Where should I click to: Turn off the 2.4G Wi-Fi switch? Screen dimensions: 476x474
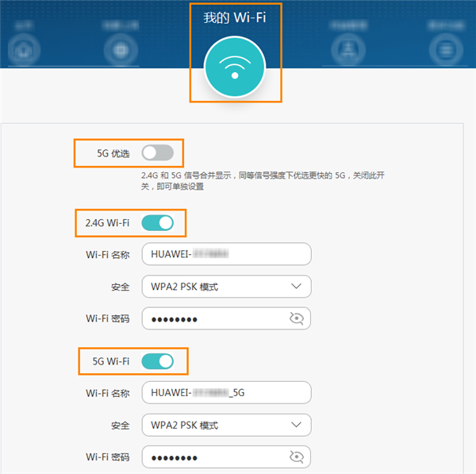click(158, 223)
